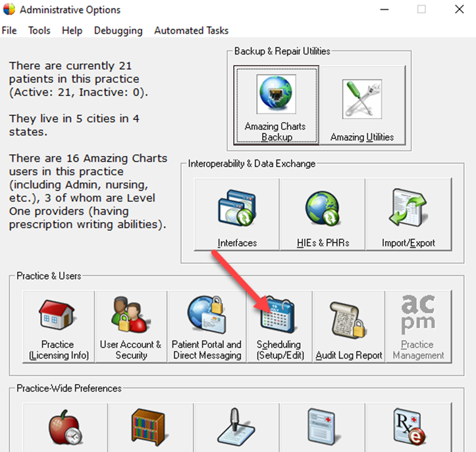Open the Automated Tasks menu
Screen dimensions: 476x452
[x=191, y=30]
